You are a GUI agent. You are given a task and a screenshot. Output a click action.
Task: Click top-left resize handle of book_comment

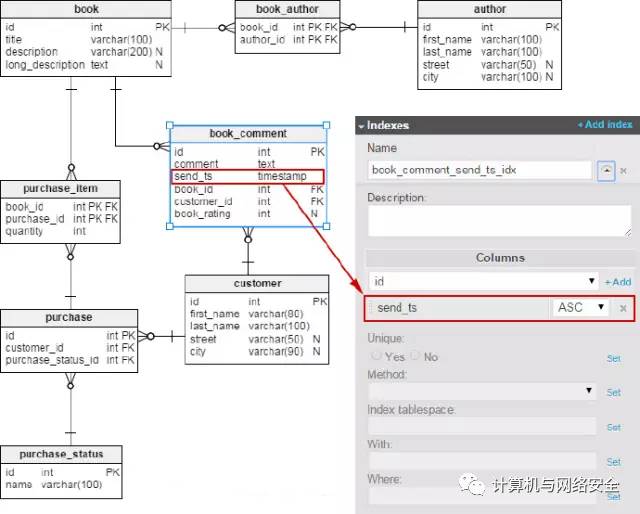(170, 125)
